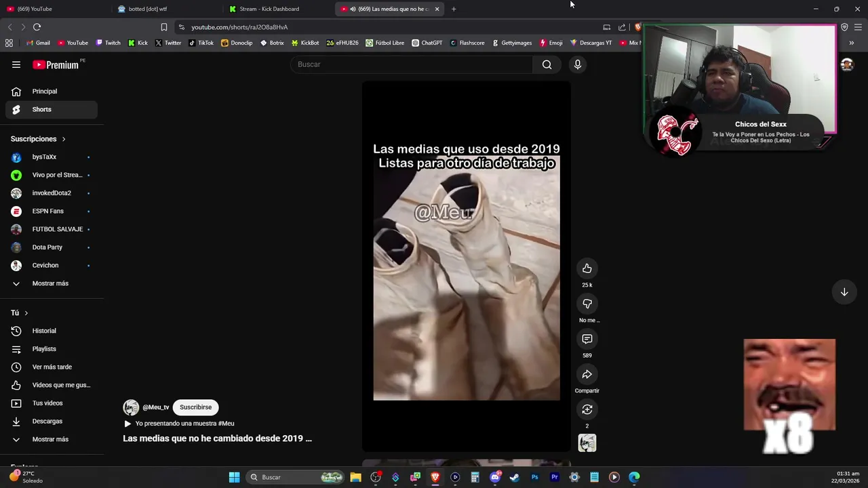This screenshot has height=488, width=868.
Task: Open Historial in sidebar
Action: pyautogui.click(x=52, y=331)
